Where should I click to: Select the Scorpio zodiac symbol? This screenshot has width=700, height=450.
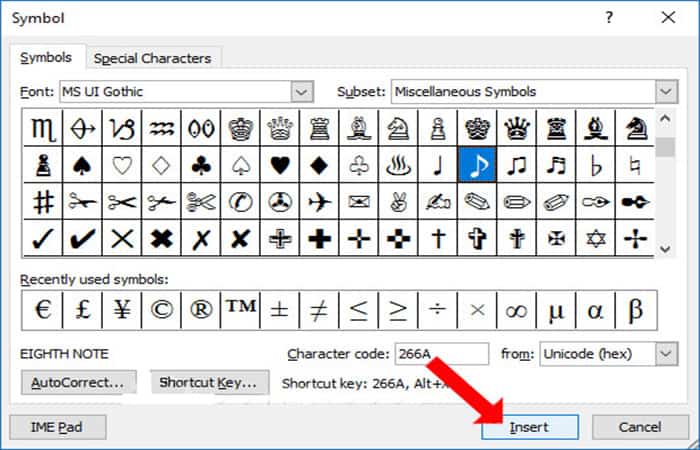[43, 128]
